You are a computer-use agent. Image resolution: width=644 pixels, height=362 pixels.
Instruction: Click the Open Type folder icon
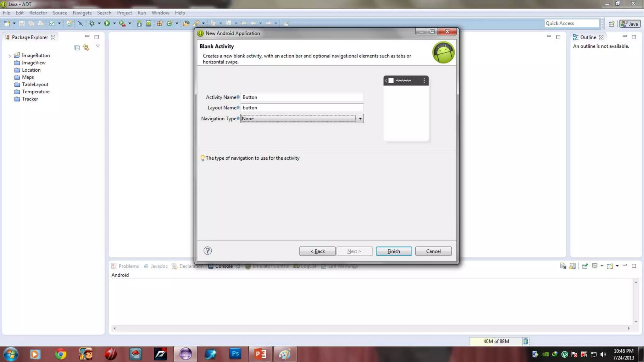click(186, 23)
